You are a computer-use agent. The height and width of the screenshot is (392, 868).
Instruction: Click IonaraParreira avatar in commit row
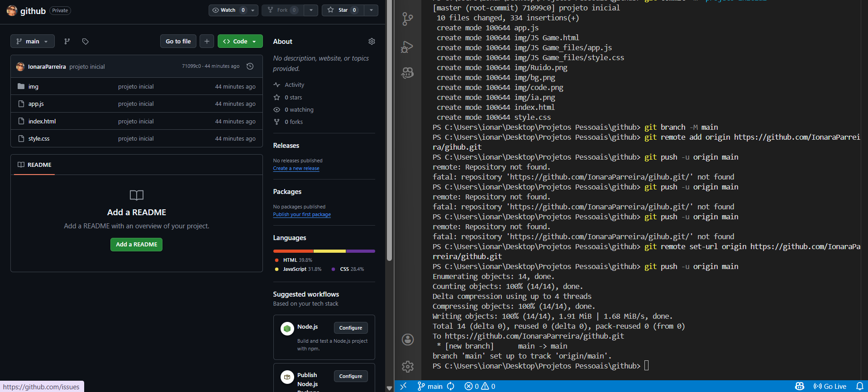point(20,66)
